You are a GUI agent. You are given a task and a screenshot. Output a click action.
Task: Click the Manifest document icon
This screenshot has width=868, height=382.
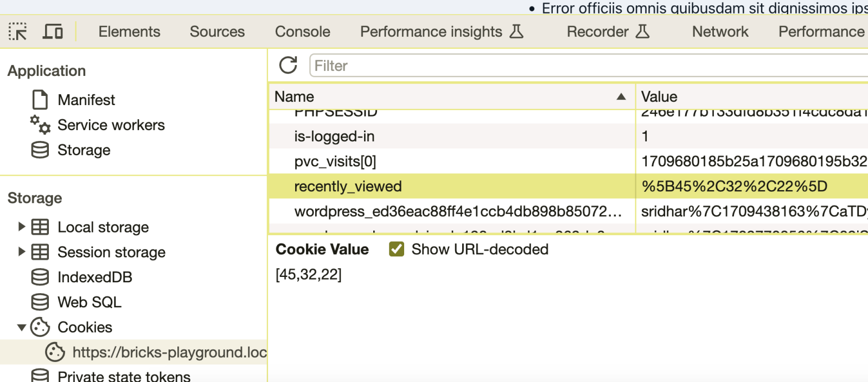[x=40, y=100]
